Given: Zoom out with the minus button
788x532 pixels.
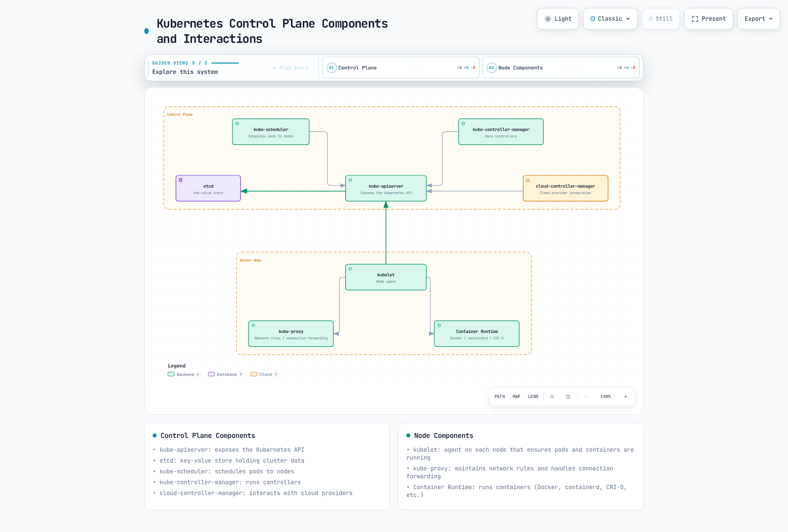Looking at the screenshot, I should coord(586,397).
